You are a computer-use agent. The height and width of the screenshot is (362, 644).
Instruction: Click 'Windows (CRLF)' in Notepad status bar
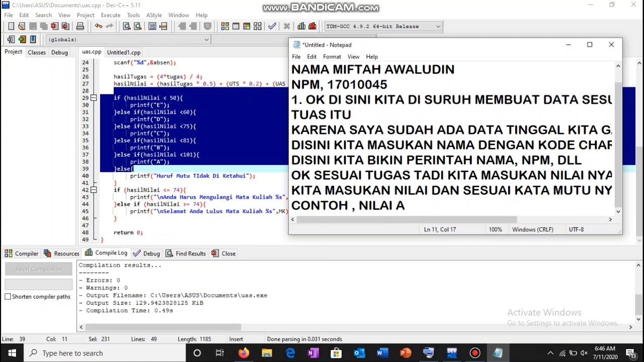532,229
